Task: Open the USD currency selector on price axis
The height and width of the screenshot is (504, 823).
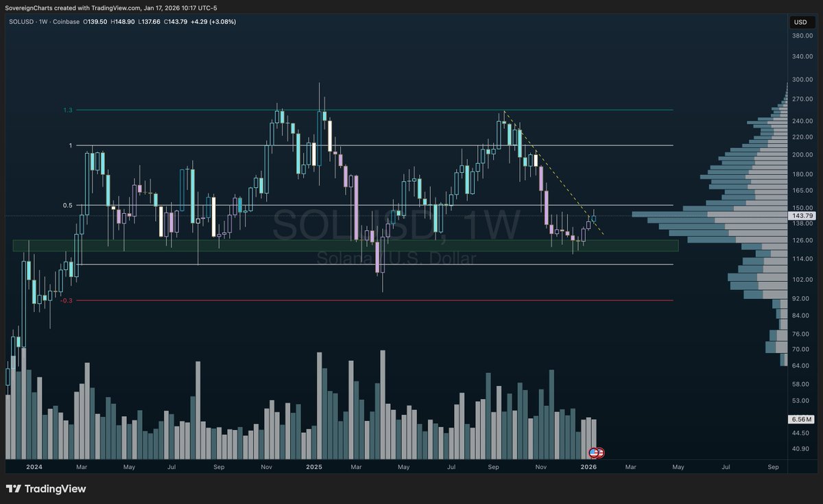Action: pyautogui.click(x=801, y=22)
